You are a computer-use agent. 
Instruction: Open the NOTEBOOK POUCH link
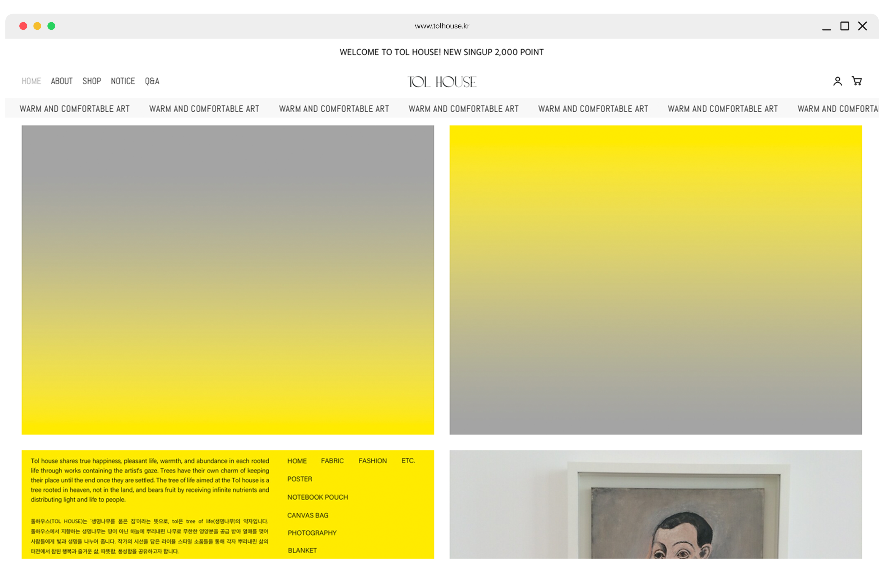pyautogui.click(x=318, y=497)
